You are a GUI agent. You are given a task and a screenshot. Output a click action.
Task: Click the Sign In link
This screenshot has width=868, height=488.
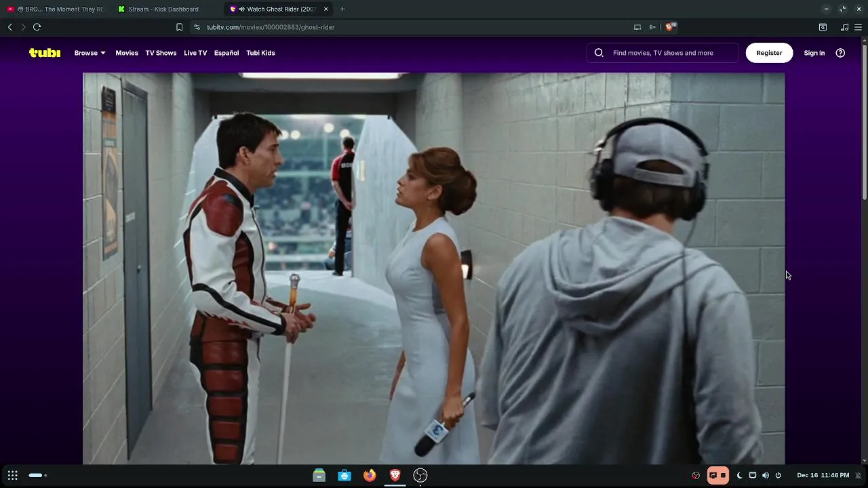pos(814,53)
